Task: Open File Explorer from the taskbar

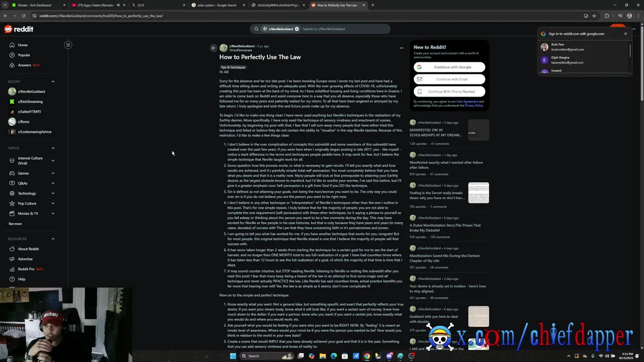Action: pos(323,356)
